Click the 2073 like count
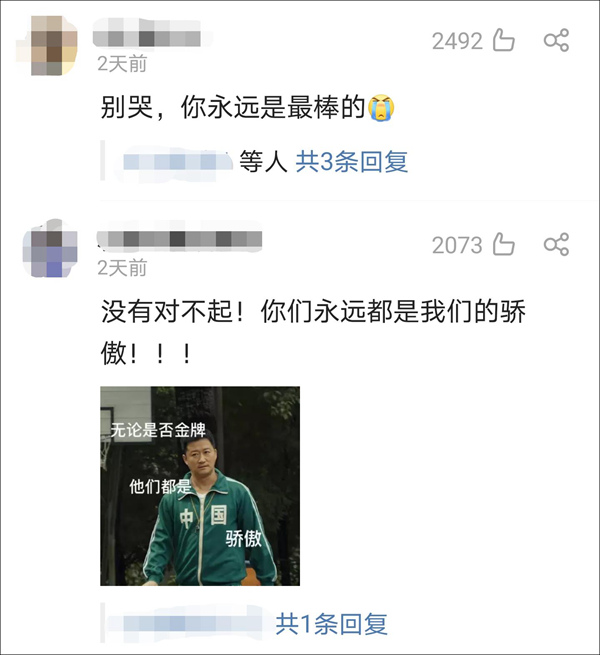 (x=457, y=245)
